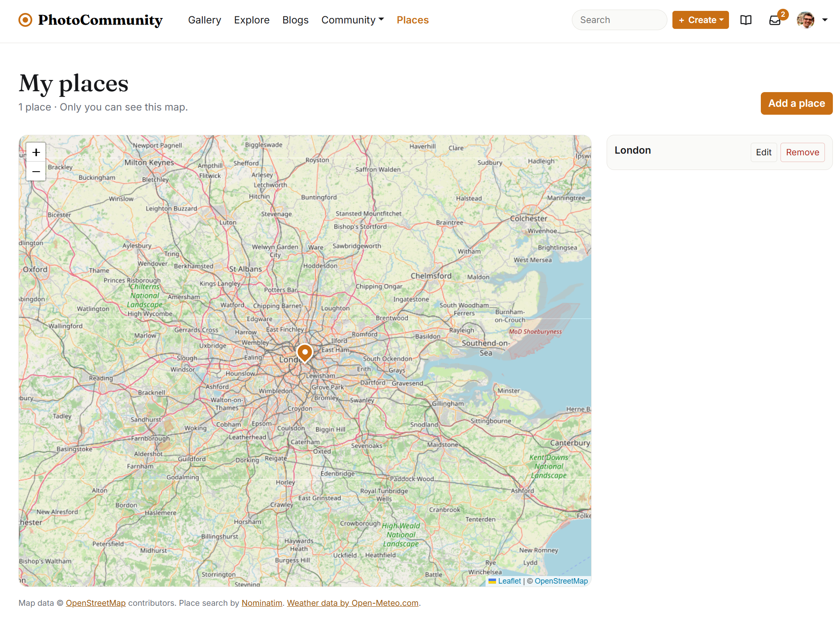Click the Canterbury label on map
Image resolution: width=840 pixels, height=633 pixels.
click(x=570, y=443)
